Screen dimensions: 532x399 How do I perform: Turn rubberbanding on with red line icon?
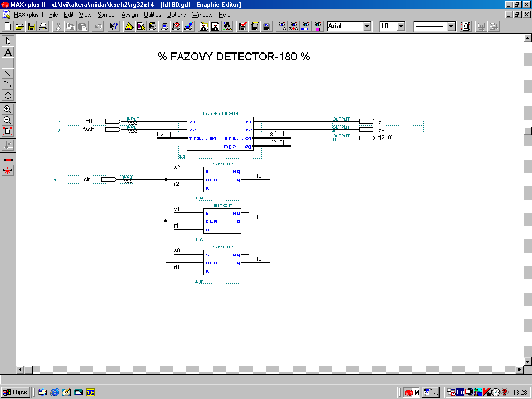[x=8, y=159]
